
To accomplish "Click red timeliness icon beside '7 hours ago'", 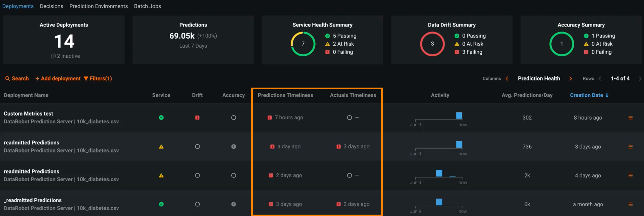I will pyautogui.click(x=270, y=118).
